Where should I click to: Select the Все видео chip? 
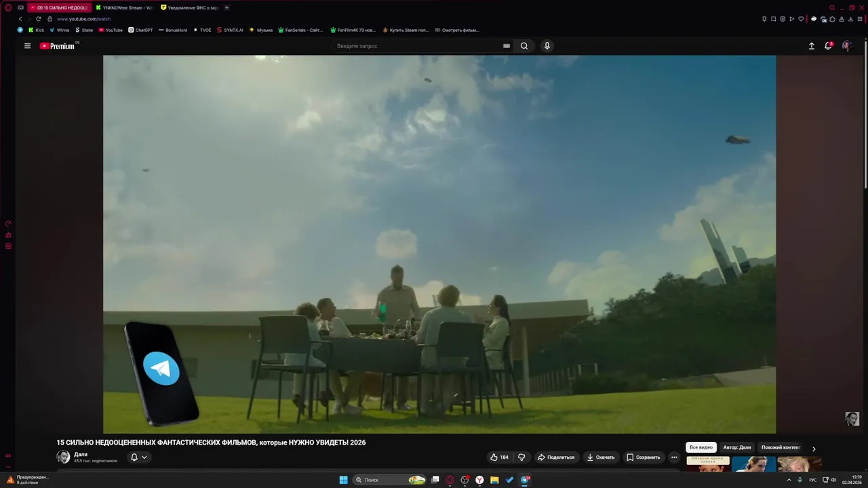tap(701, 447)
